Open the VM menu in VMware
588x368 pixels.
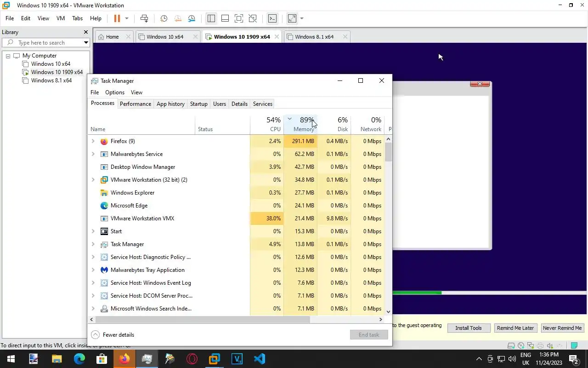tap(60, 18)
